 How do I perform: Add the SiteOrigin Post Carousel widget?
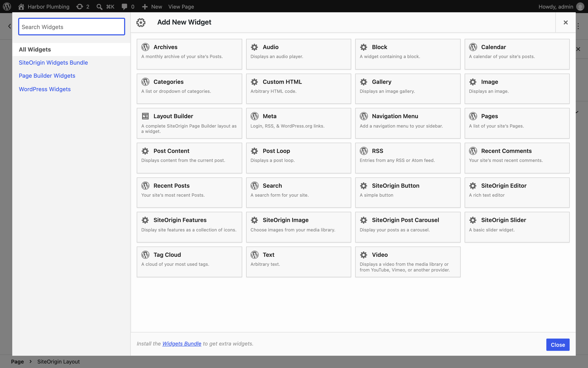pyautogui.click(x=408, y=227)
